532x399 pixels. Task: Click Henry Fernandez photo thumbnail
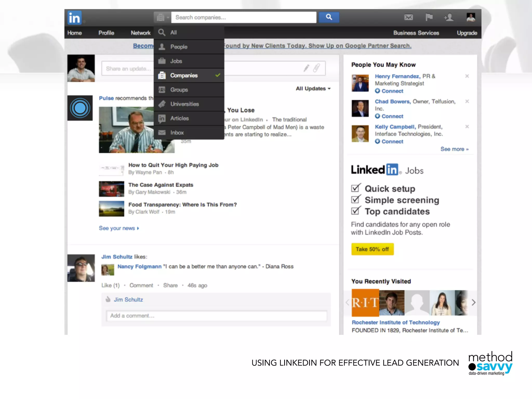click(x=360, y=83)
